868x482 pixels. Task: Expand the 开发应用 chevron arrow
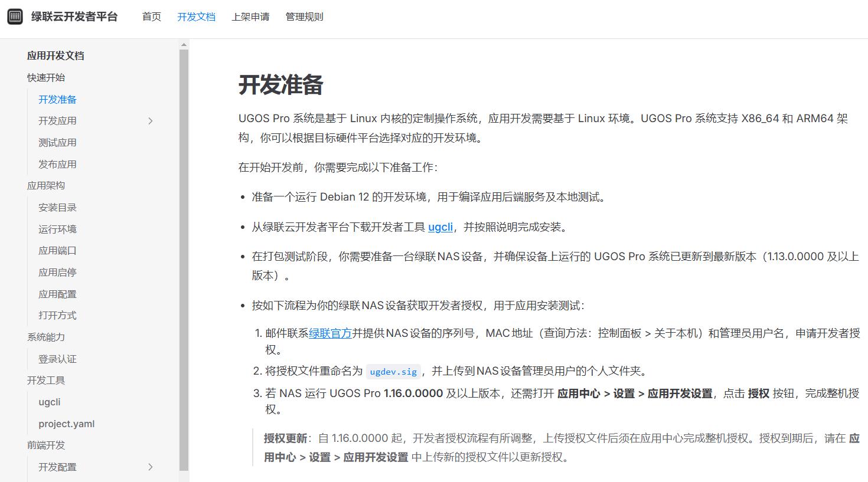click(x=151, y=121)
